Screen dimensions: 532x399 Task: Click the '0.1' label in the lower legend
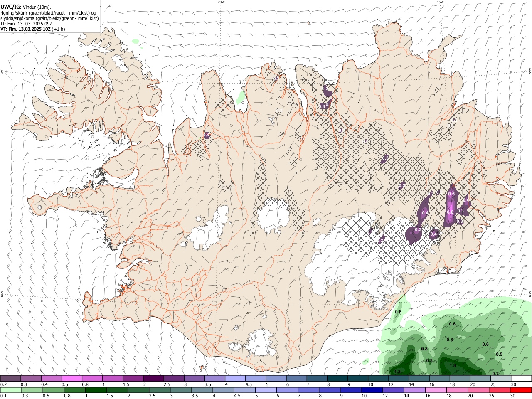(3, 396)
